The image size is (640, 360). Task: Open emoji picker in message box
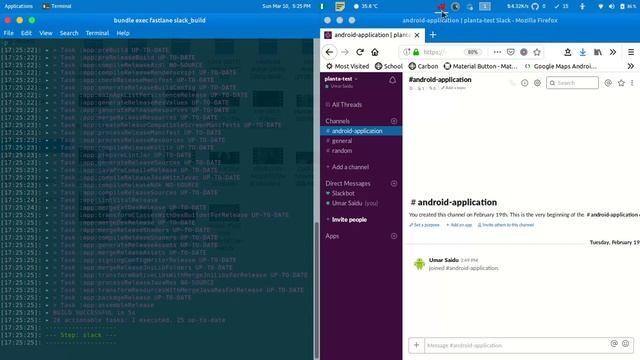[x=625, y=344]
